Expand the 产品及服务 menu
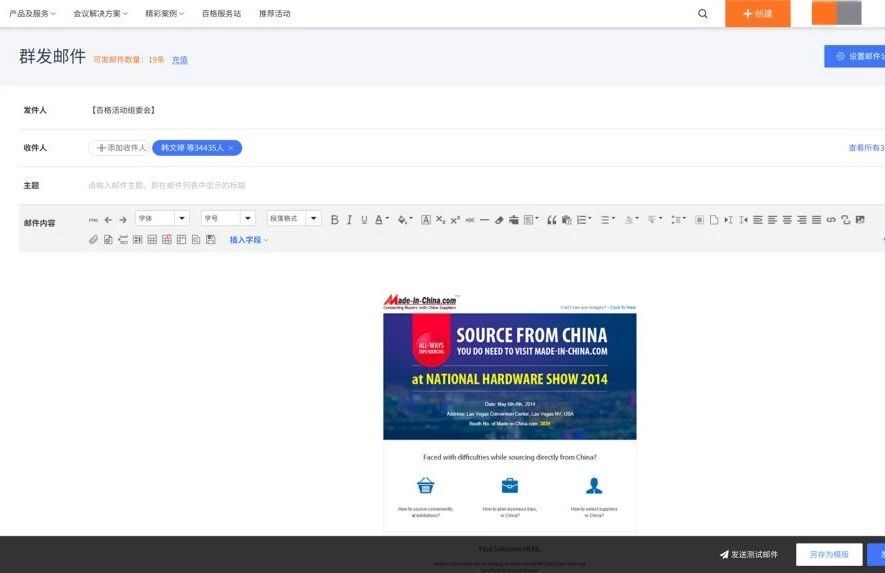885x573 pixels. pos(32,14)
